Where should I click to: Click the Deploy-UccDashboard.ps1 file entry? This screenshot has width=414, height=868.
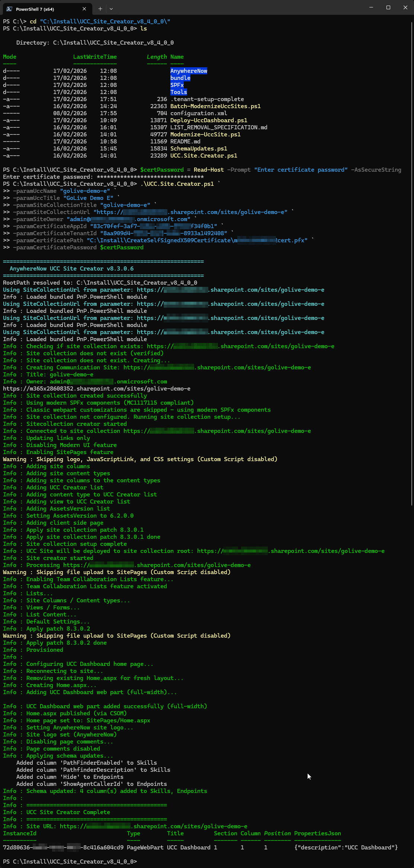click(x=208, y=120)
